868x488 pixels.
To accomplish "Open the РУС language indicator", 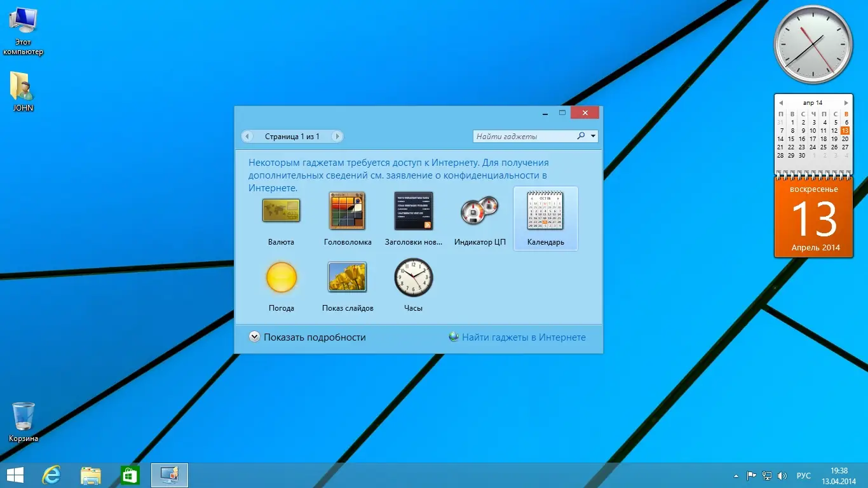I will coord(804,475).
